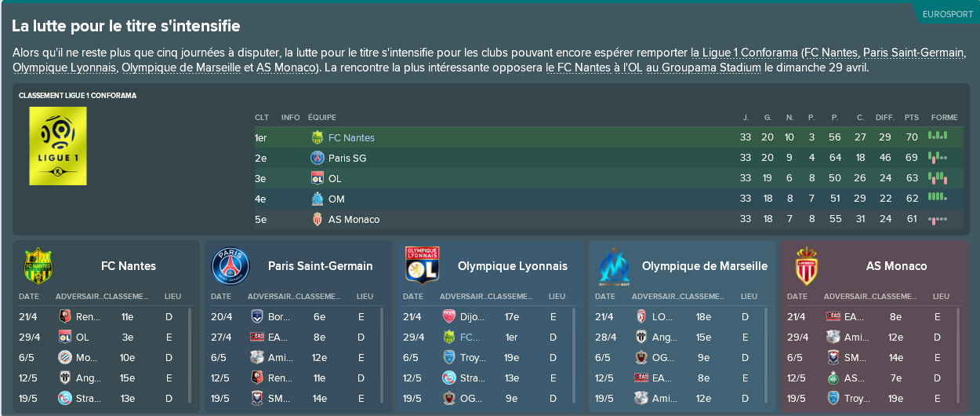Image resolution: width=980 pixels, height=416 pixels.
Task: Select the OL 29/4 fixture in Nantes panel
Action: point(103,337)
